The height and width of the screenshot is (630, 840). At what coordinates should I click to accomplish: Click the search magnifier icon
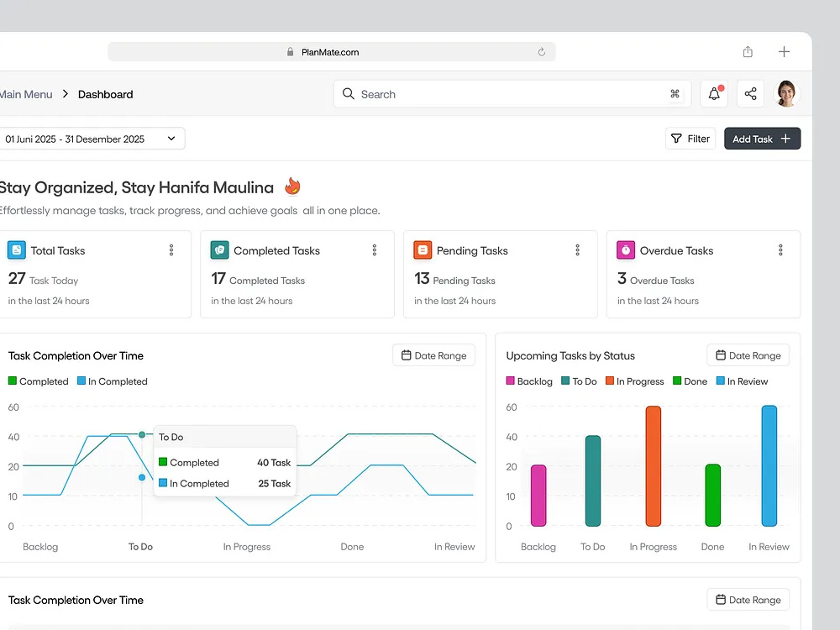tap(349, 94)
